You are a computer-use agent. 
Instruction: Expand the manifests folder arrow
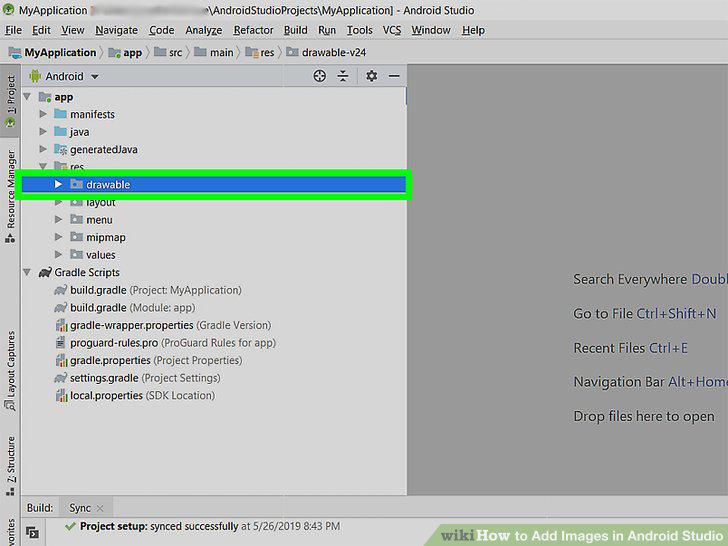tap(43, 114)
